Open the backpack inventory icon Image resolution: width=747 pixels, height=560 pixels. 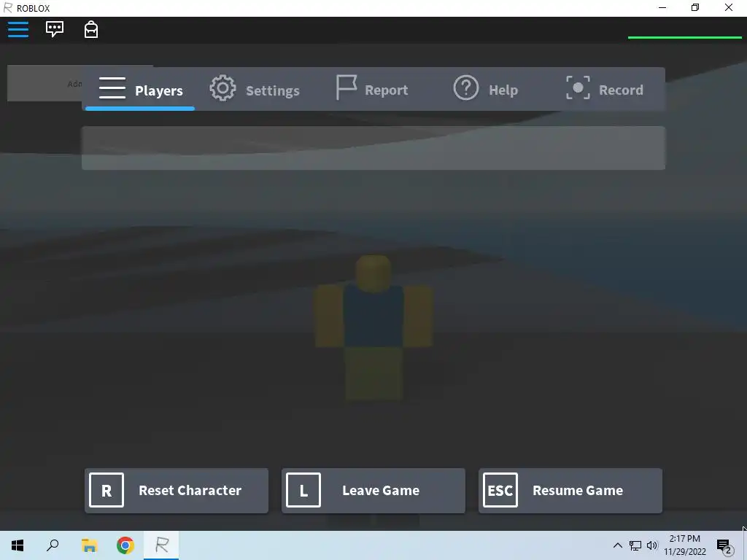pyautogui.click(x=91, y=29)
